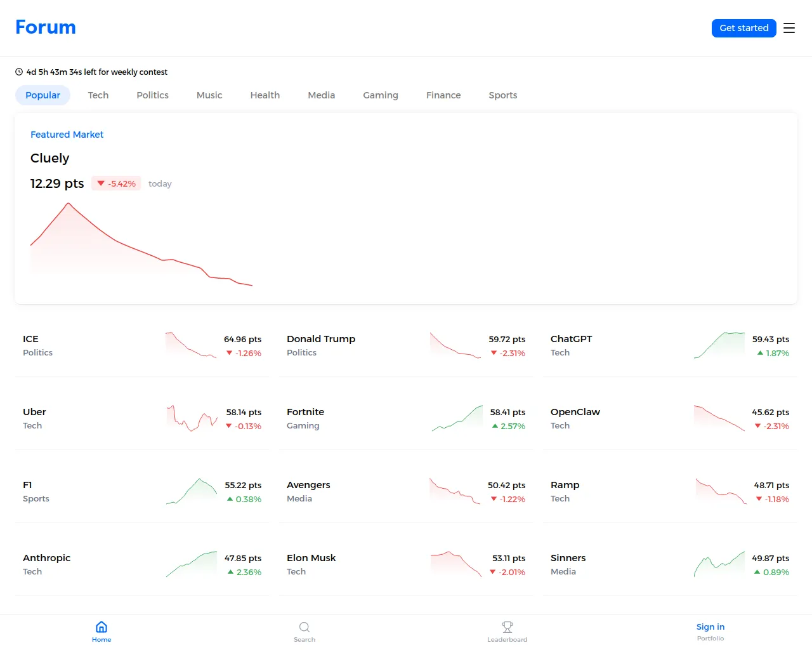
Task: Click the clock icon beside contest timer
Action: tap(19, 72)
